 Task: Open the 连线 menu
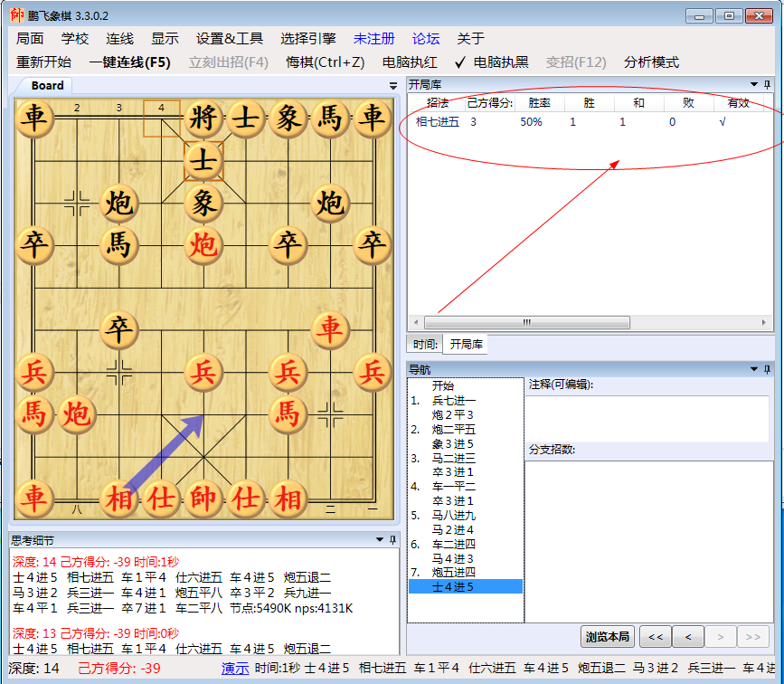[120, 39]
